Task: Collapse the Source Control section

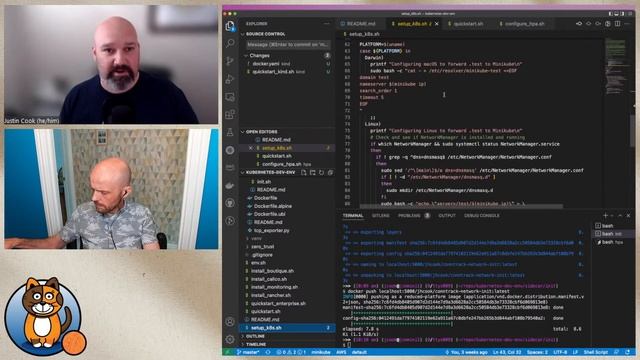Action: (243, 34)
